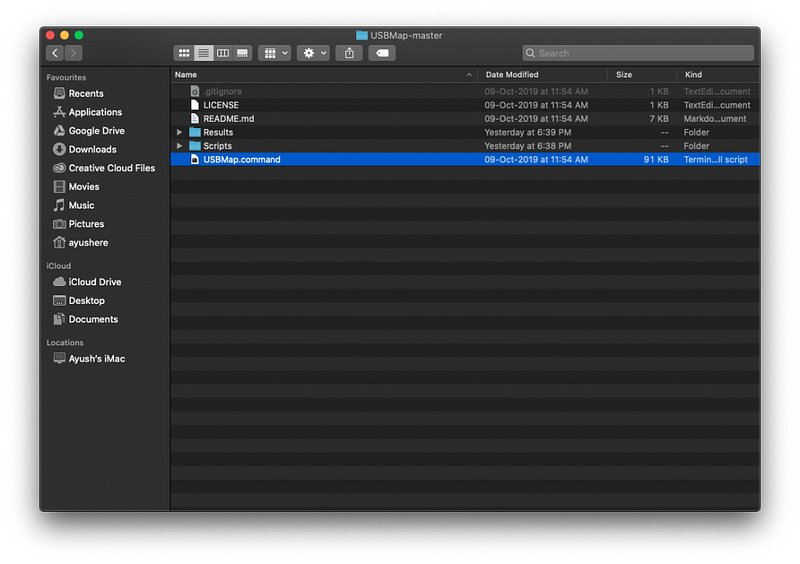Open Google Drive in the sidebar
Image resolution: width=800 pixels, height=564 pixels.
point(89,131)
